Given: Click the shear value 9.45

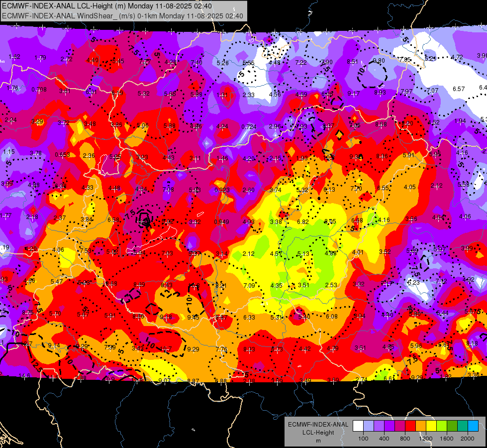Looking at the screenshot, I should (x=193, y=318).
